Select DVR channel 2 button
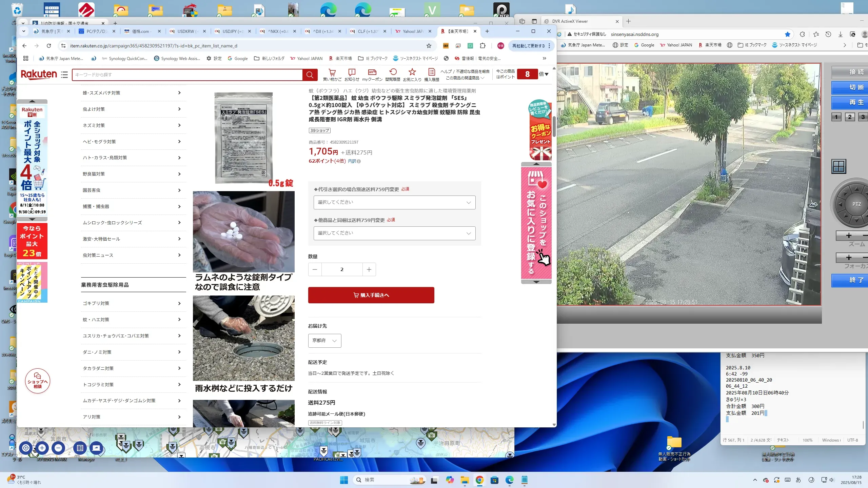868x488 pixels. [x=850, y=117]
